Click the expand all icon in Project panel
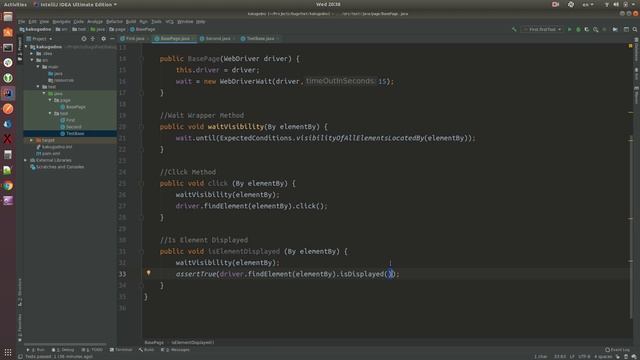 click(x=93, y=39)
